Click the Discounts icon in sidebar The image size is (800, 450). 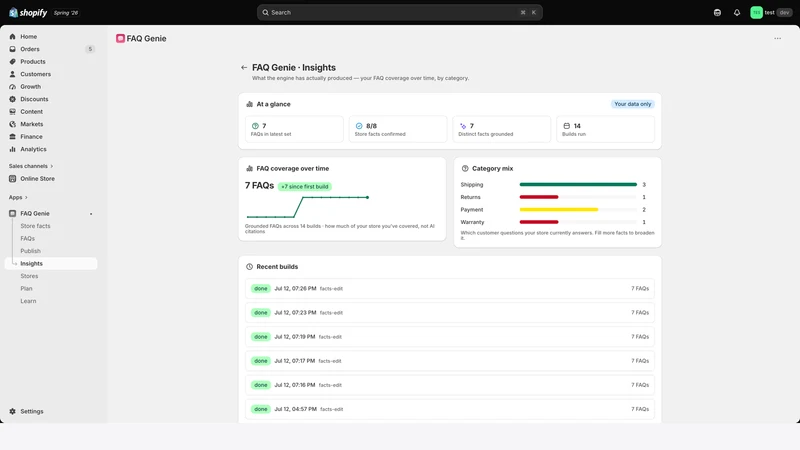(x=13, y=99)
